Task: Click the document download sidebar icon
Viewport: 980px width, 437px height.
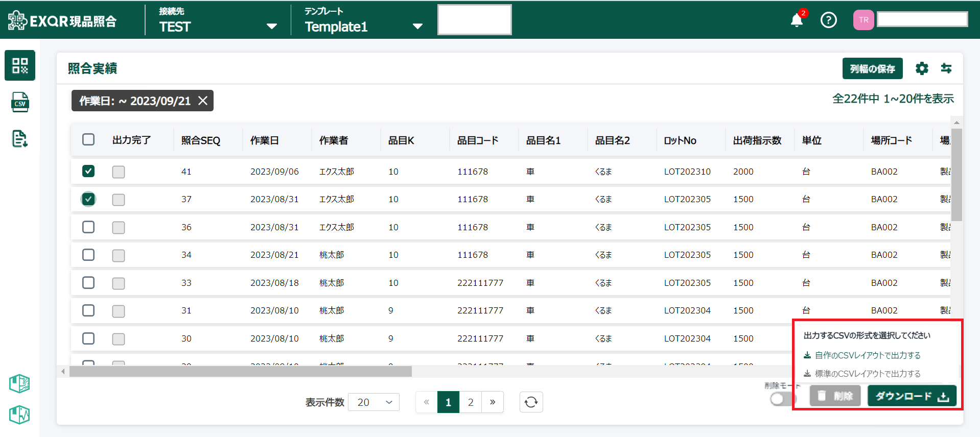Action: (x=20, y=138)
